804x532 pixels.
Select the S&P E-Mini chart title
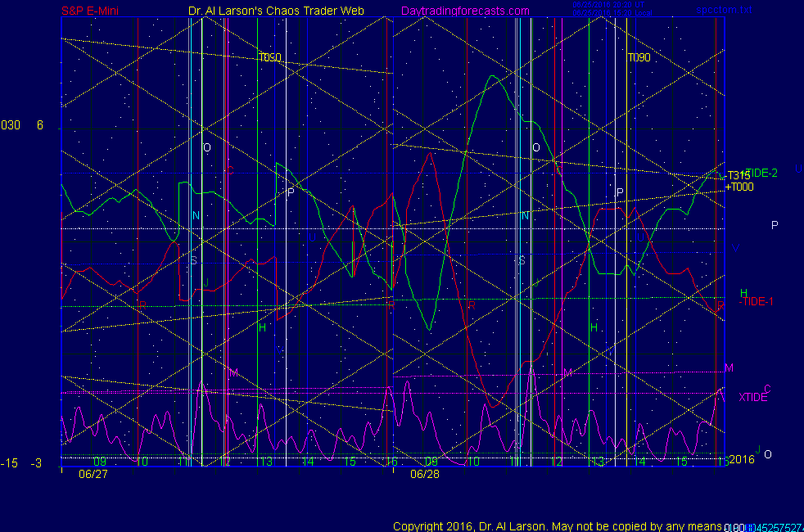[92, 11]
